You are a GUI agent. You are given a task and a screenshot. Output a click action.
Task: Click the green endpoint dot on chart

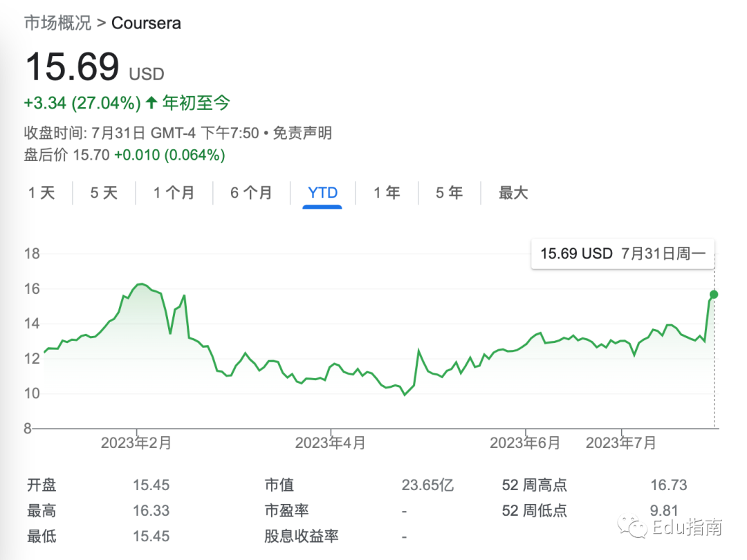(714, 295)
